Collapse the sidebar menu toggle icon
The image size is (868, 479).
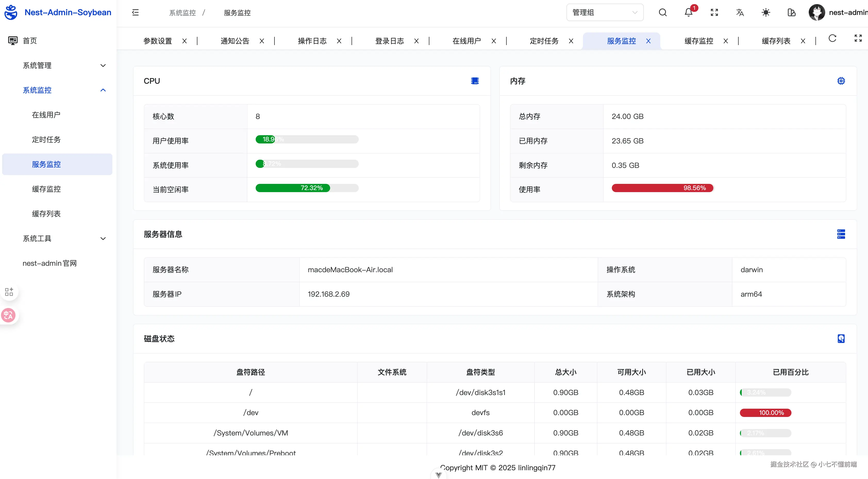coord(136,13)
